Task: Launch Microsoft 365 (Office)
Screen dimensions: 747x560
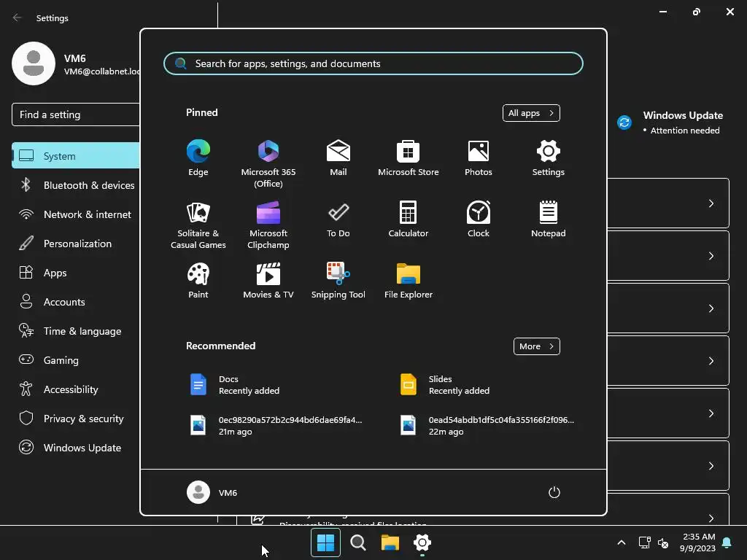Action: [x=268, y=164]
